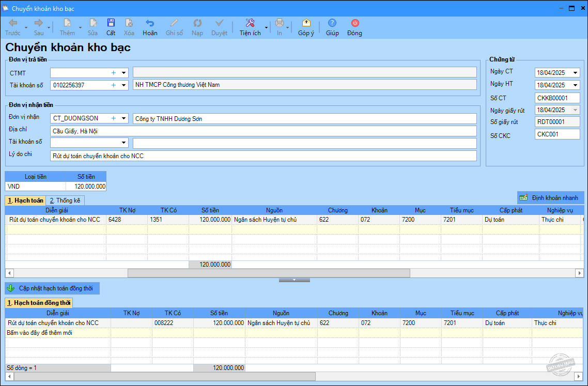Click Cập nhật hạch toán đồng thời
588x386 pixels.
tap(52, 288)
